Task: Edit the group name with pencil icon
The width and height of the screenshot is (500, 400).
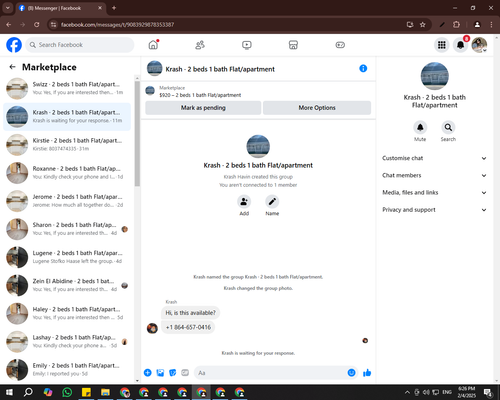Action: pos(272,202)
